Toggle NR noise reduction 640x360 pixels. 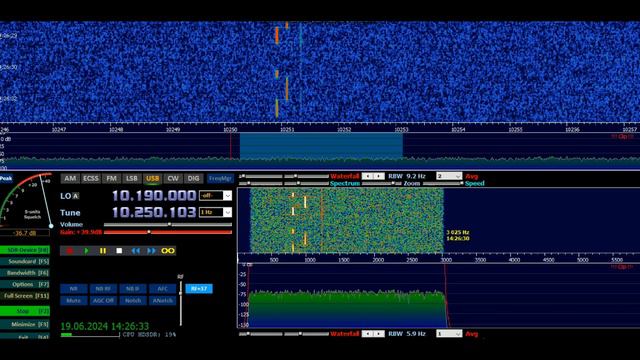point(73,289)
